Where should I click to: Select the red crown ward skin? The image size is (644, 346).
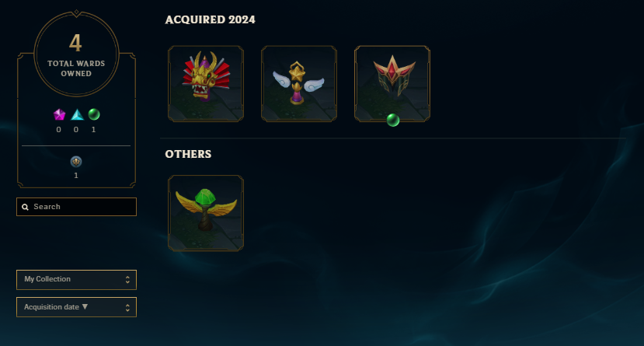(x=392, y=83)
